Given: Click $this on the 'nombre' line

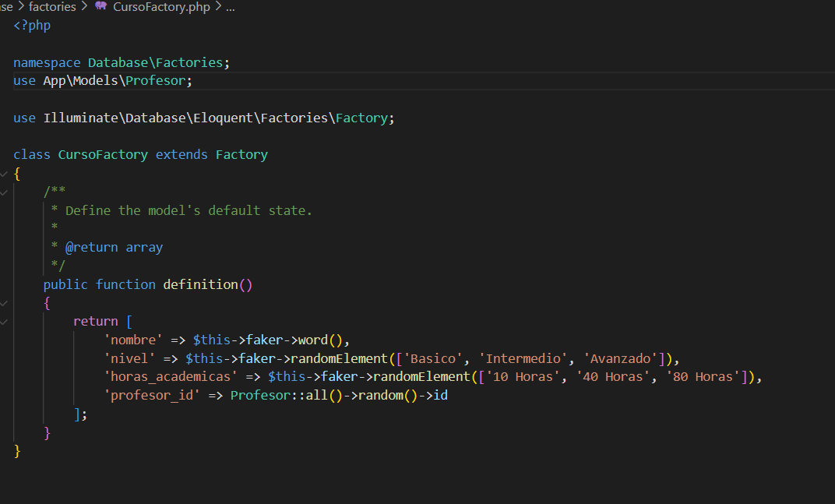Looking at the screenshot, I should [x=211, y=340].
